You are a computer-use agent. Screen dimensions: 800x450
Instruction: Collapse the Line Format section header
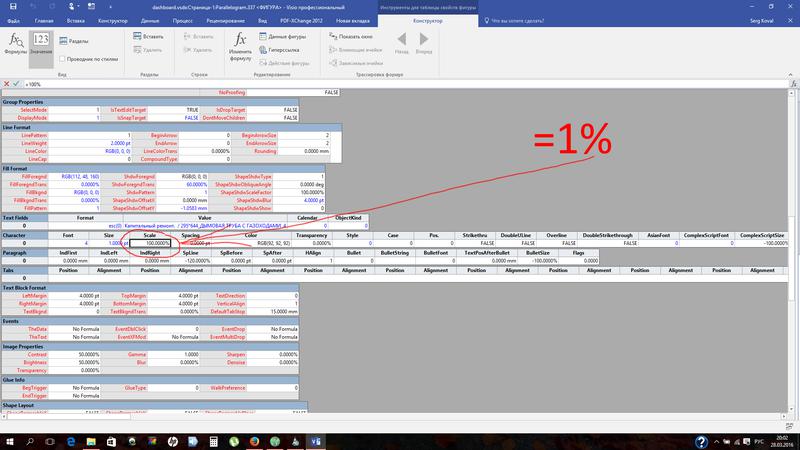pyautogui.click(x=171, y=127)
